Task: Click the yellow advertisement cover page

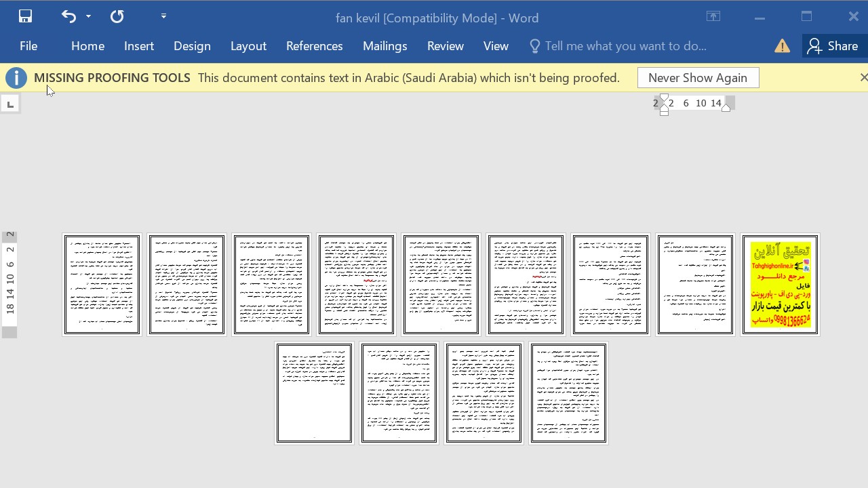Action: 780,285
